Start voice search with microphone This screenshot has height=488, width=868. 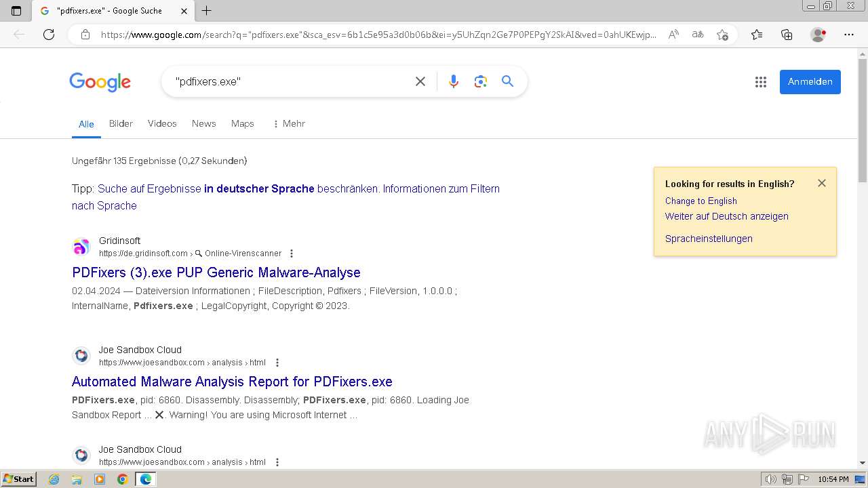click(454, 81)
